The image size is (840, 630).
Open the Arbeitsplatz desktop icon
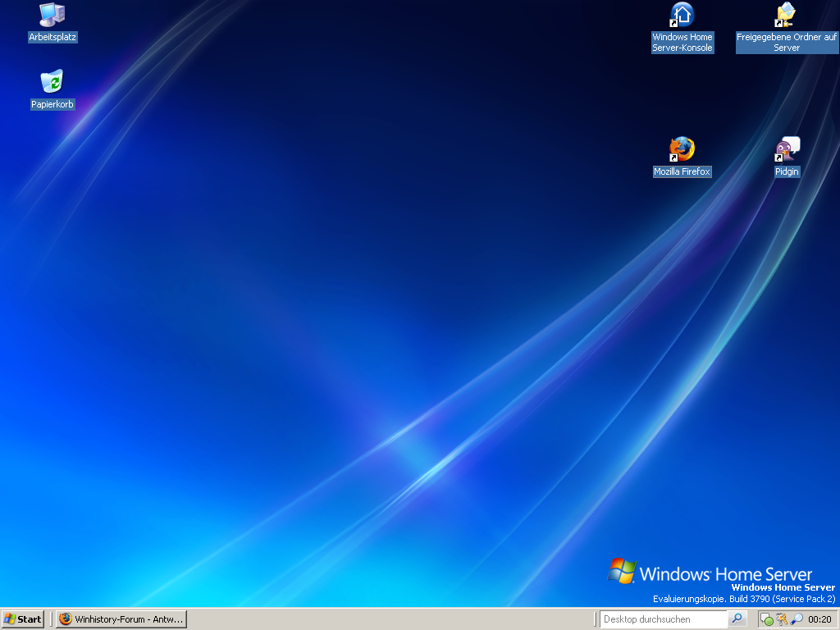52,15
